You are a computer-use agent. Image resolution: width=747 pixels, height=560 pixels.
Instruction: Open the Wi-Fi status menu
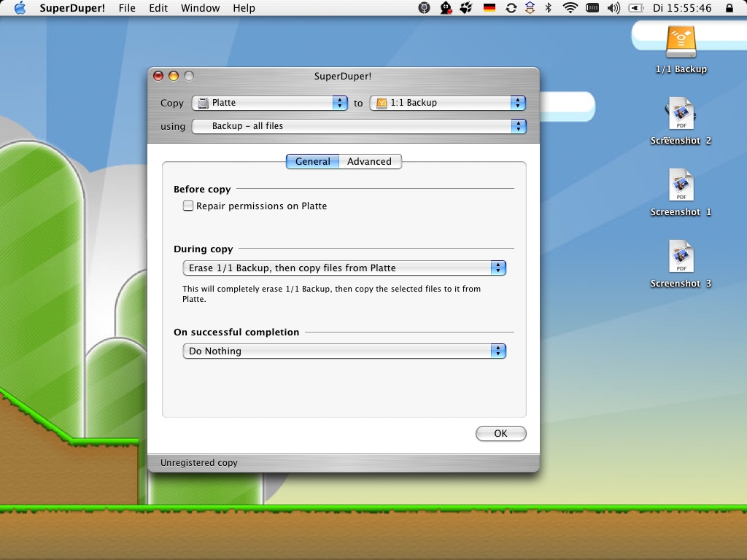570,8
